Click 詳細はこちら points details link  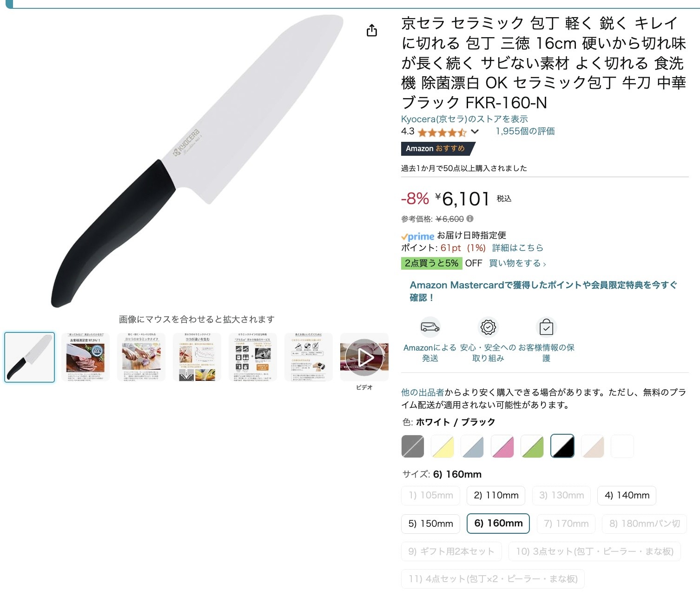coord(517,248)
